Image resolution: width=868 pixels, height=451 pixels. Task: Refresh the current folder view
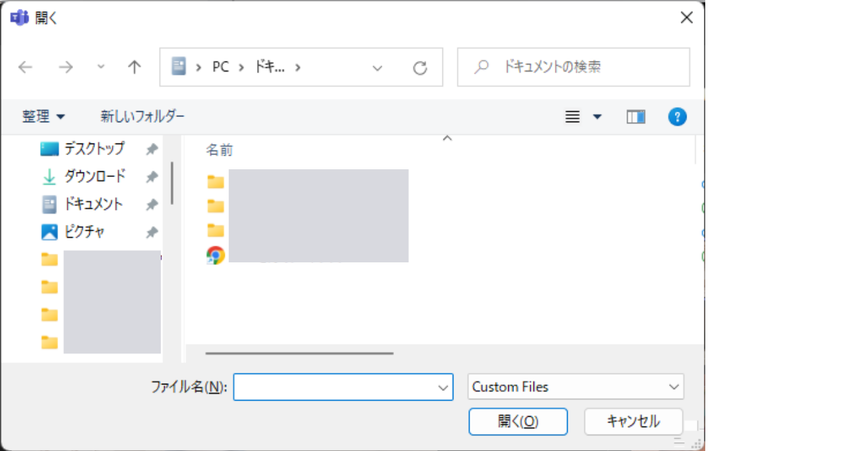click(420, 68)
